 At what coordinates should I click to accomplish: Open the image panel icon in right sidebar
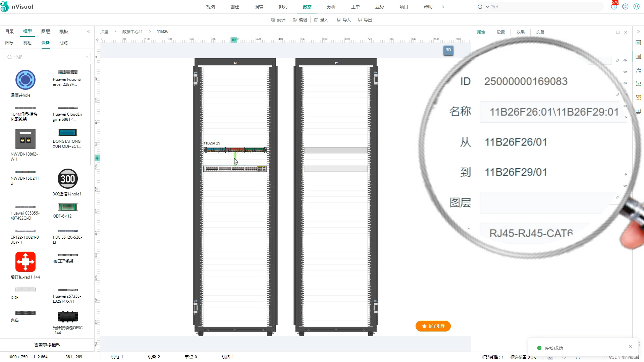(x=638, y=43)
